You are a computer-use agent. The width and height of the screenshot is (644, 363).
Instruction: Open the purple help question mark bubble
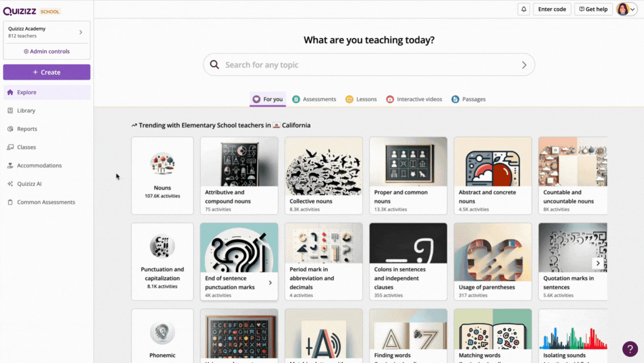630,348
